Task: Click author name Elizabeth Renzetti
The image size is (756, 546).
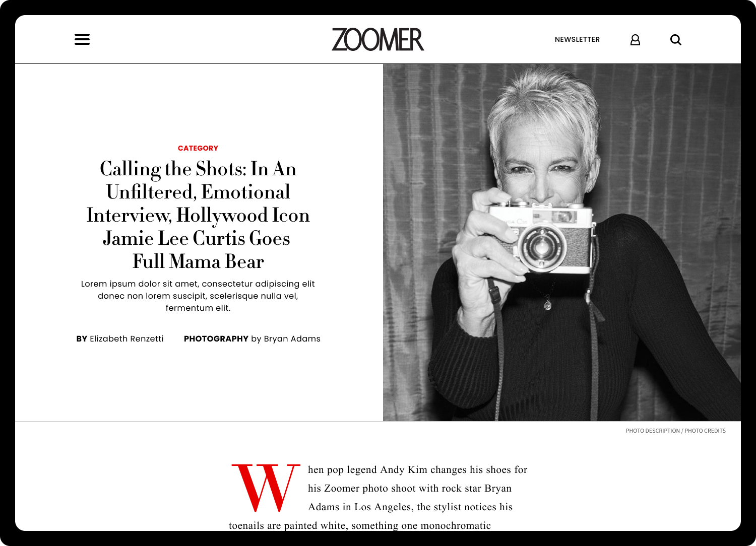Action: [127, 338]
